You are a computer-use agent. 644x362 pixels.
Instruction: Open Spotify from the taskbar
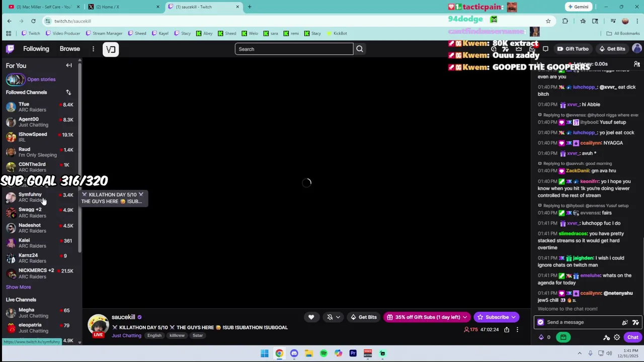click(x=324, y=353)
